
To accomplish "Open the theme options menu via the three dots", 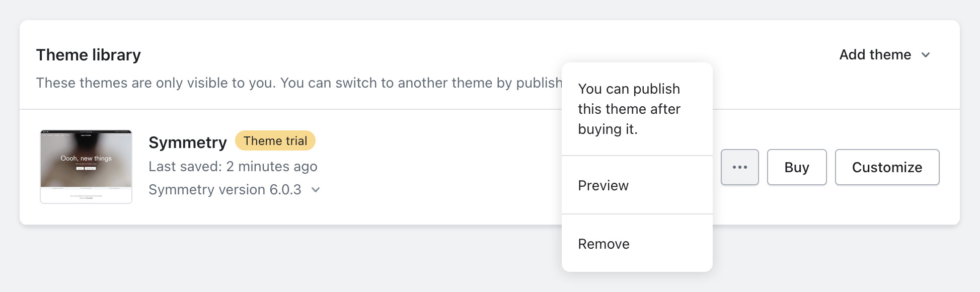I will [x=739, y=167].
